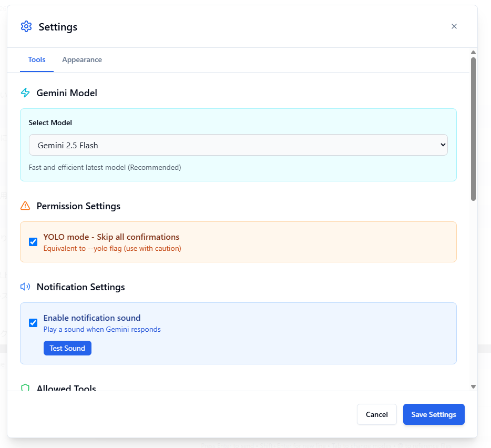The image size is (491, 448).
Task: Click the lightning bolt Gemini Model icon
Action: click(x=25, y=93)
